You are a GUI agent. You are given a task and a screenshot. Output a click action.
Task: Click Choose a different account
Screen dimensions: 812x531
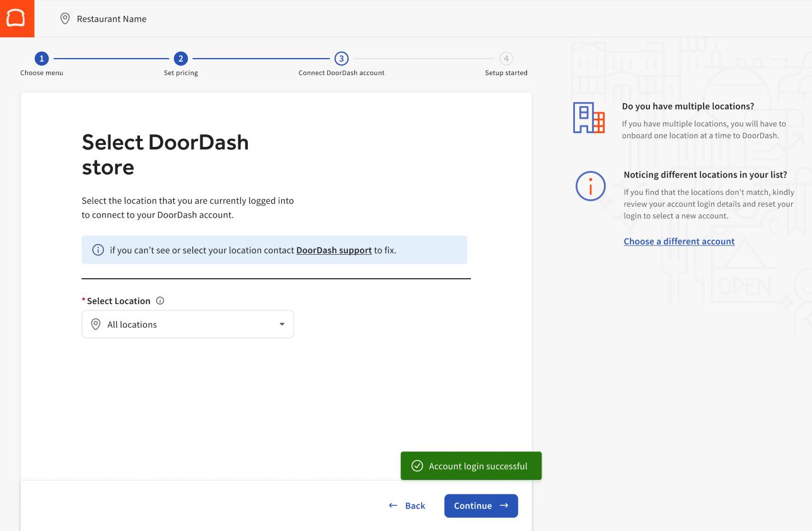click(679, 241)
